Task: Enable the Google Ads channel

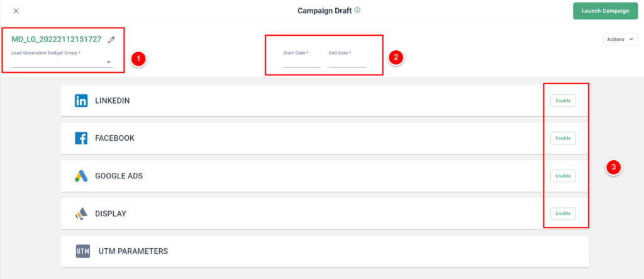Action: [x=563, y=176]
